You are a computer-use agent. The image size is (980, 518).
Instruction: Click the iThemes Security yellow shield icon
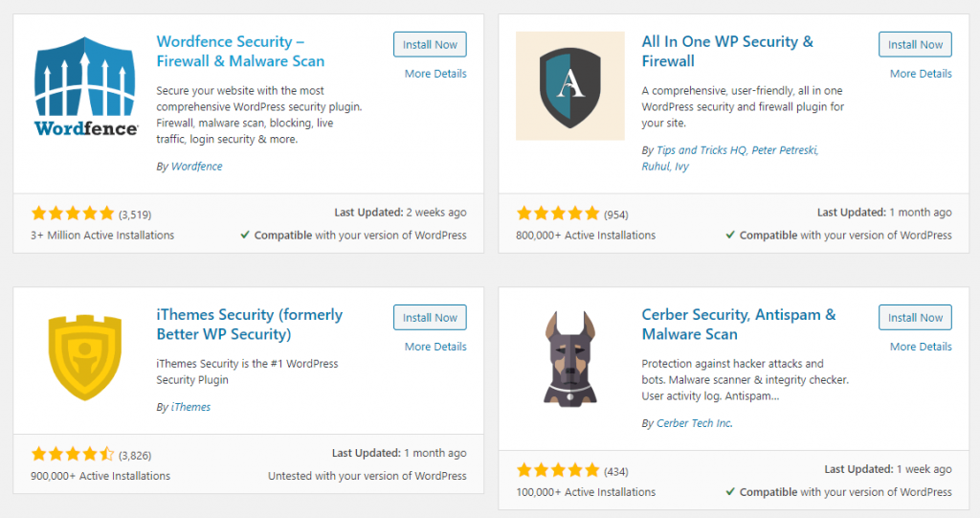(85, 359)
